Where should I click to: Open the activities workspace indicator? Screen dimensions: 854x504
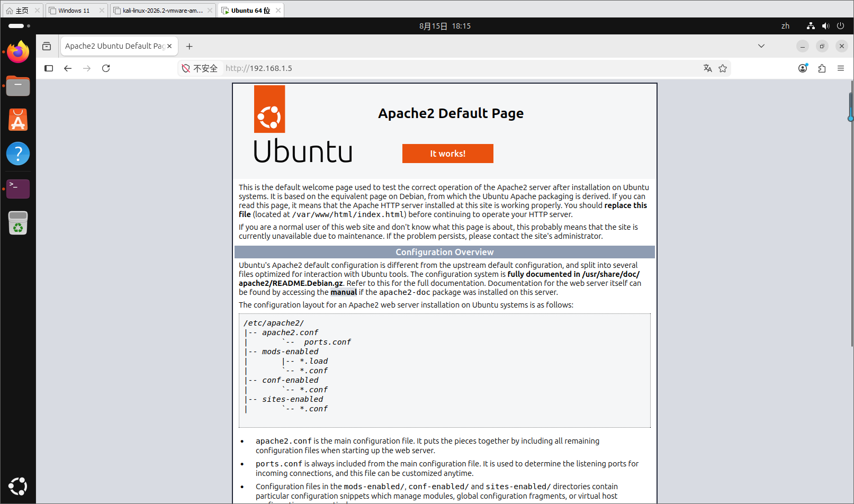click(20, 26)
